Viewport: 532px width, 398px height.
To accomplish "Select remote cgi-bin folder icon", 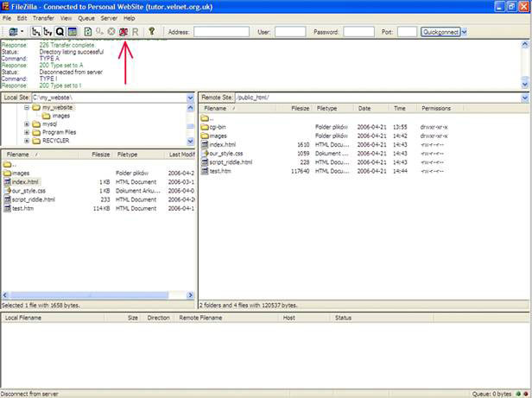I will [x=205, y=127].
